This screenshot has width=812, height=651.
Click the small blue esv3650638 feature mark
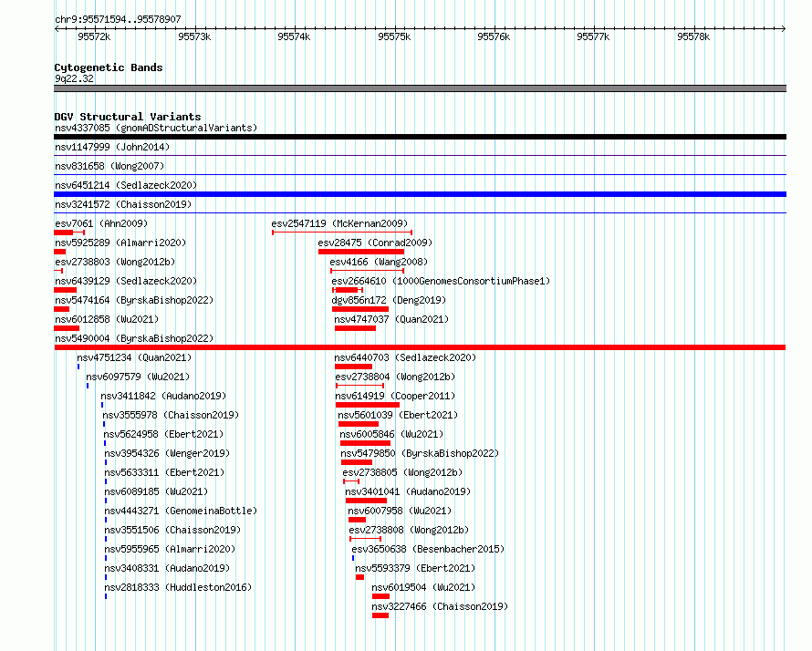click(x=353, y=558)
